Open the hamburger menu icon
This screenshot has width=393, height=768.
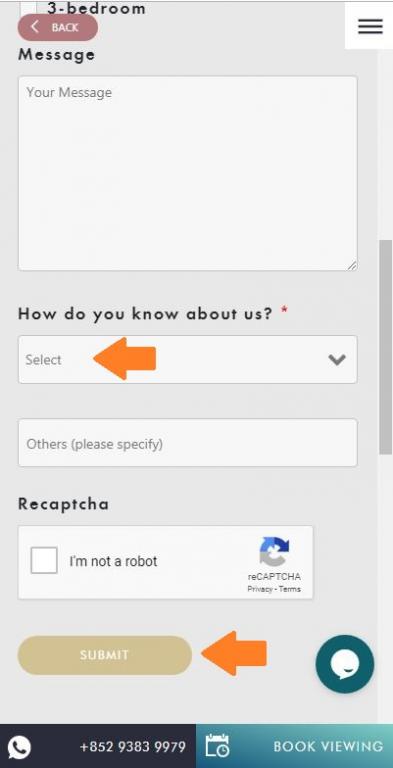[x=370, y=26]
